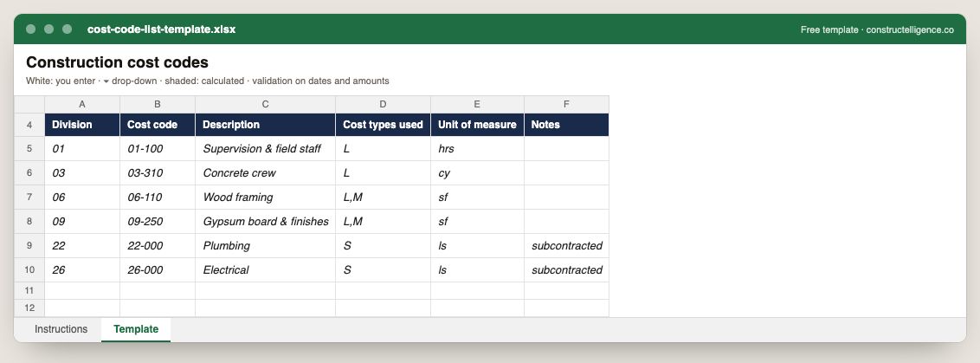Screen dimensions: 980x363
Task: Click the third maximize window dot
Action: coord(67,29)
